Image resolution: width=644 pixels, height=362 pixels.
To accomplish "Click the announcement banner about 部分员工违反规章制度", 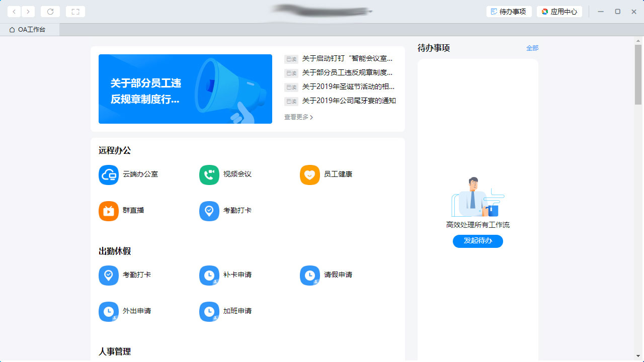I will coord(185,88).
